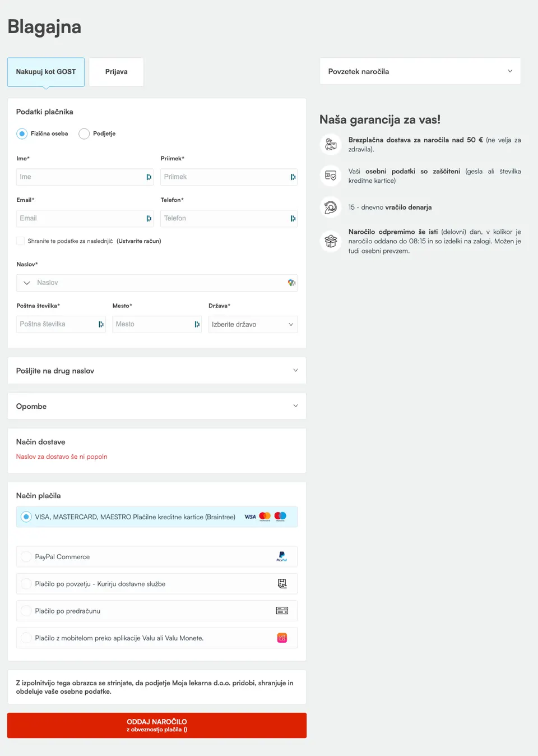Focus the Email input field

pos(85,219)
